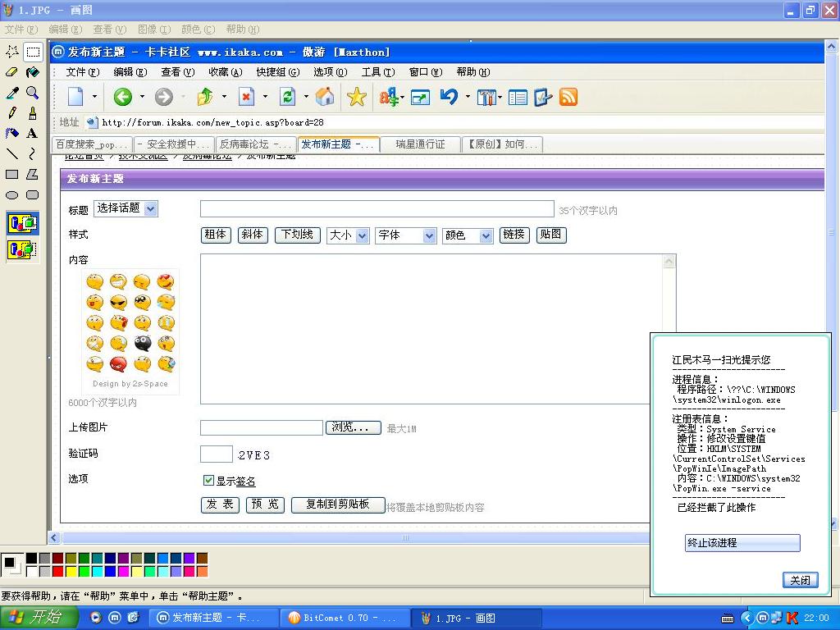Click the 粗体 bold button
Viewport: 840px width, 630px height.
(216, 235)
